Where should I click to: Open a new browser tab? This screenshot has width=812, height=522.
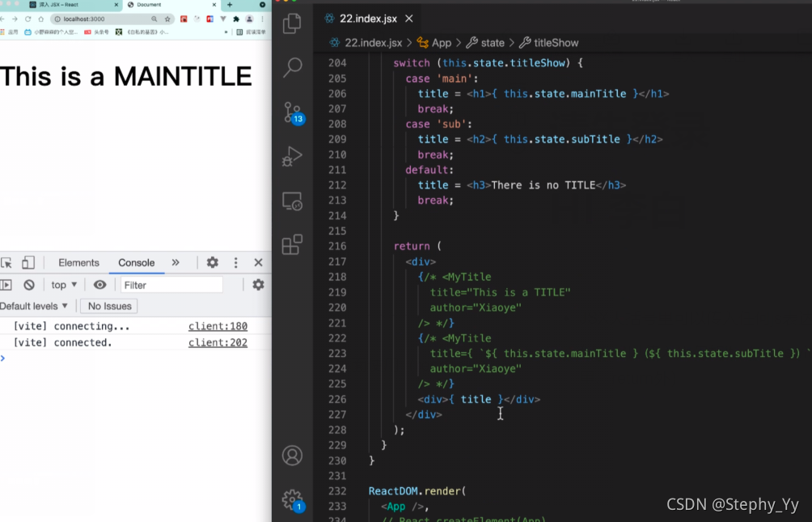[230, 5]
